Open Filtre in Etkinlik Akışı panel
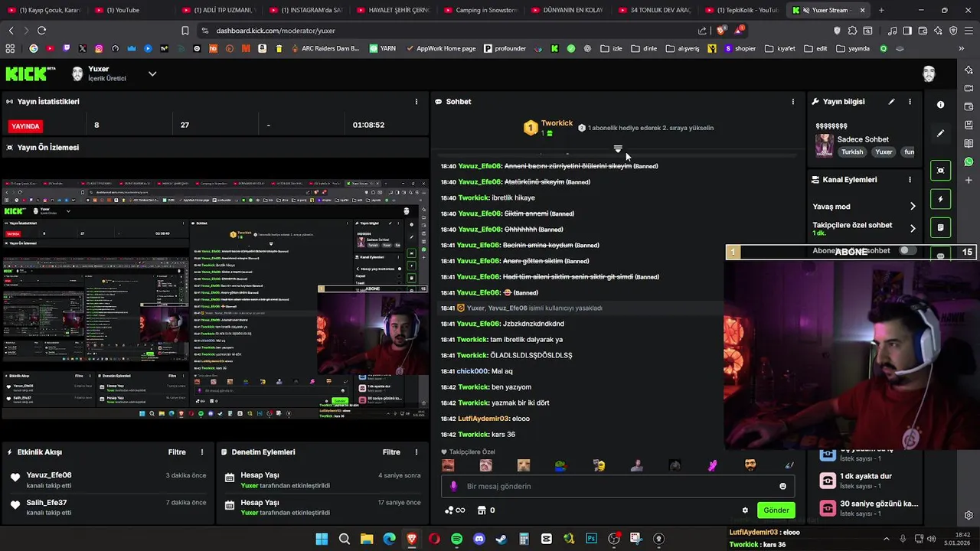The width and height of the screenshot is (980, 551). pos(177,452)
